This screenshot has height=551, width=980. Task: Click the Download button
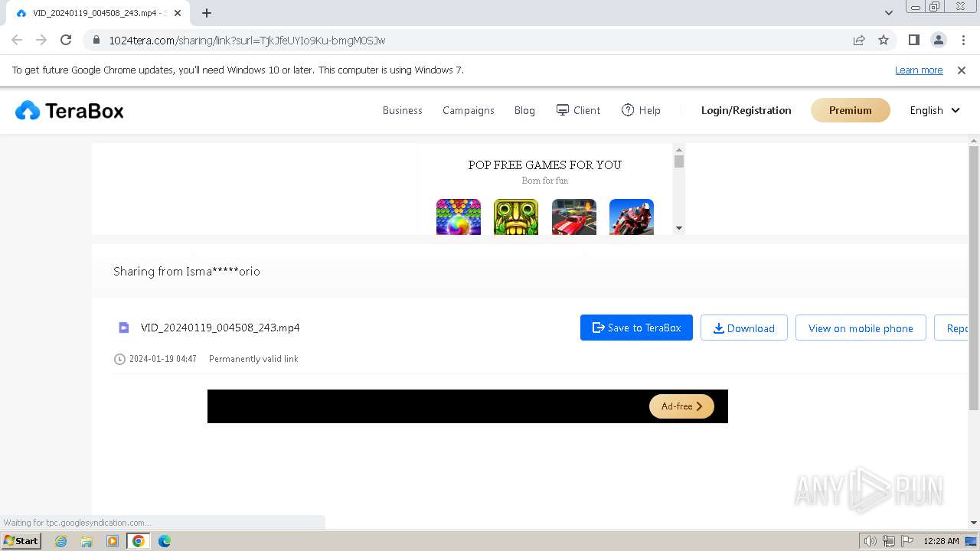(x=744, y=328)
